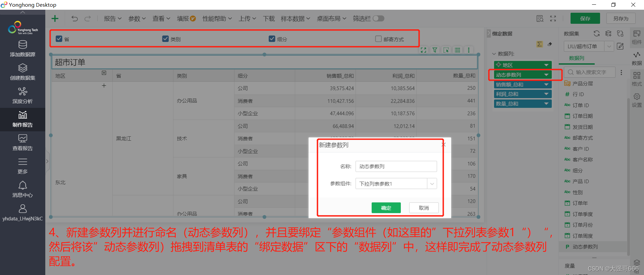Open 消息中心 notifications

[x=22, y=190]
